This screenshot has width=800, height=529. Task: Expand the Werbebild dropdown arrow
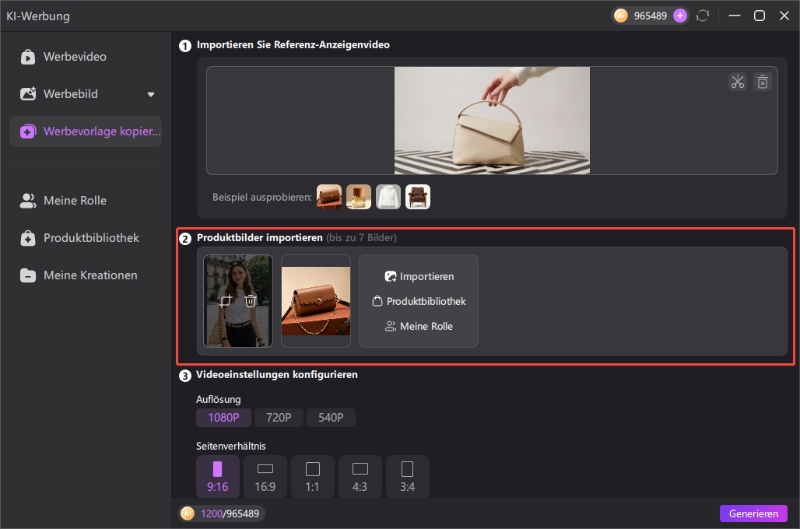click(x=151, y=94)
